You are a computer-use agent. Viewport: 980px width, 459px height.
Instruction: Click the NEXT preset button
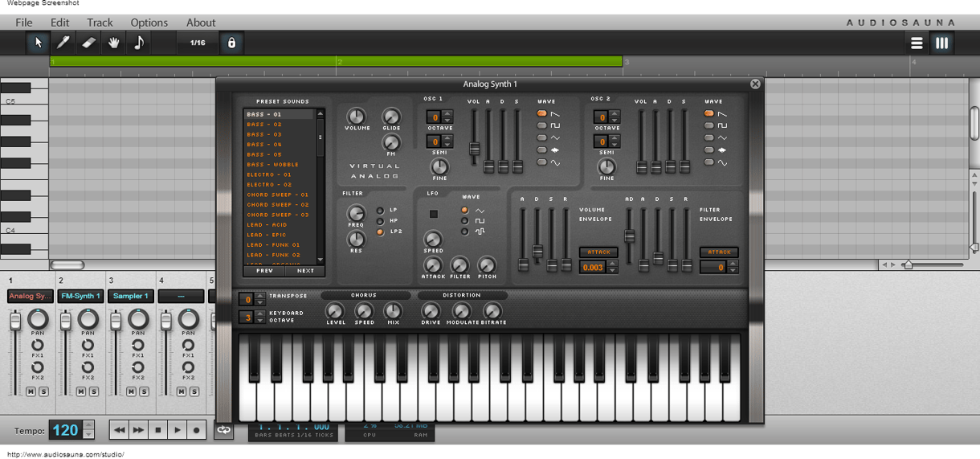coord(305,271)
